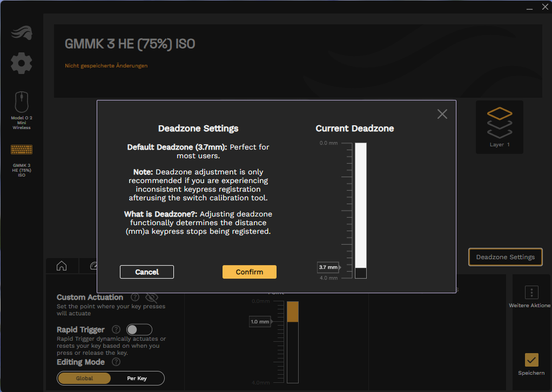The height and width of the screenshot is (392, 552).
Task: Select the GMMK 3 HE keyboard device icon
Action: [22, 150]
